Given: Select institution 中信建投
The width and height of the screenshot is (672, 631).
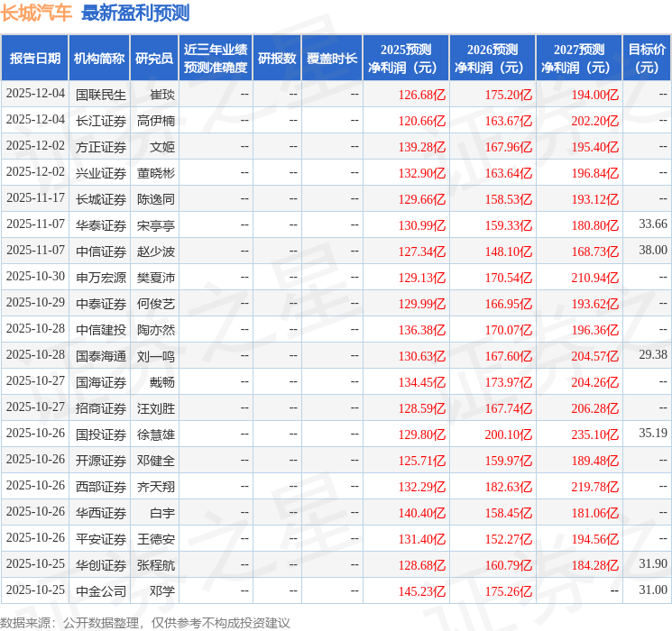Looking at the screenshot, I should 101,329.
